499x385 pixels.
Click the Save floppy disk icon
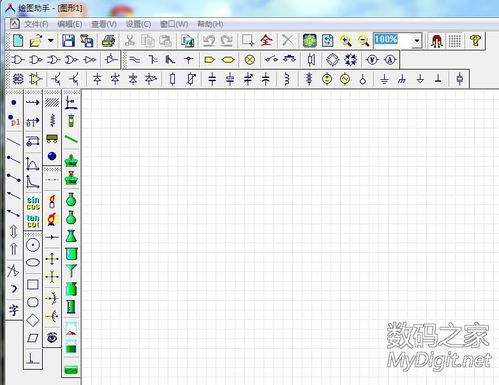pos(68,41)
